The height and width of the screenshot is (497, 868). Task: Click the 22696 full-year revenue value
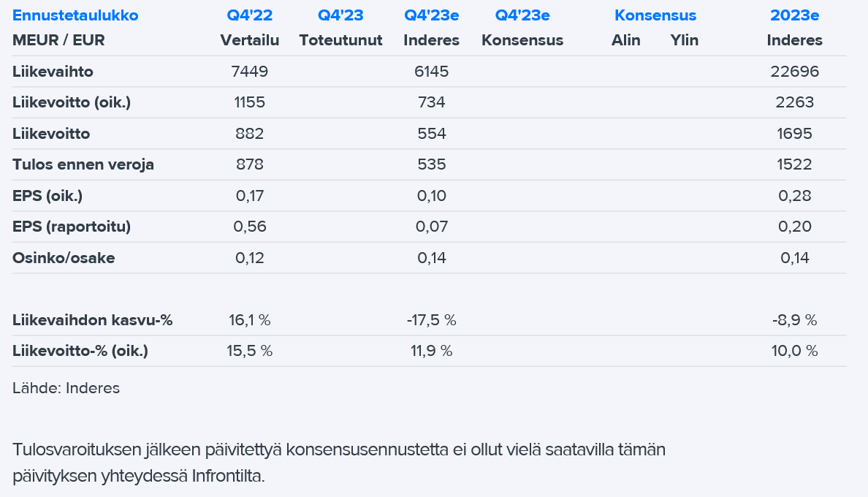[x=795, y=72]
